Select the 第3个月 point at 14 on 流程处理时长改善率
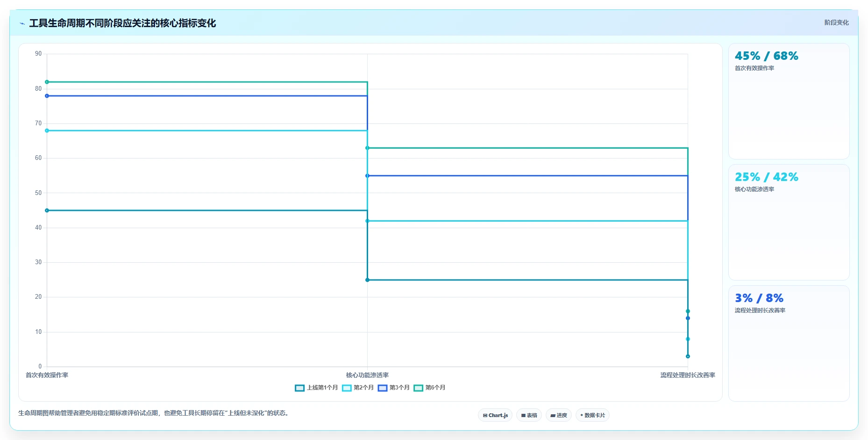 [x=688, y=318]
